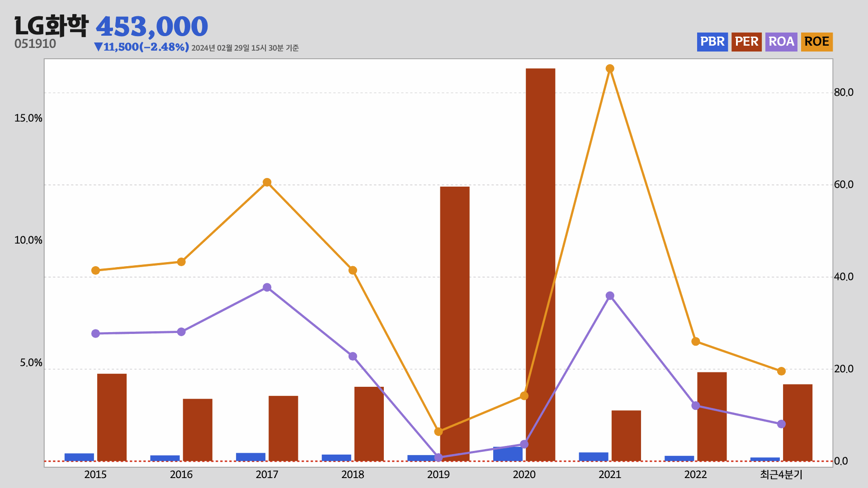Click the LG화학 company title
Image resolution: width=868 pixels, height=488 pixels.
pos(52,26)
